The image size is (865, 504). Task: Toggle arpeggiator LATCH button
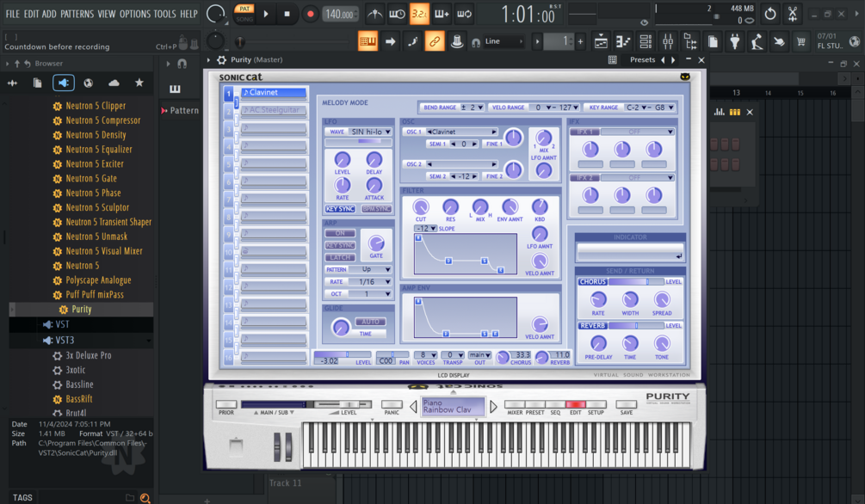click(x=340, y=257)
